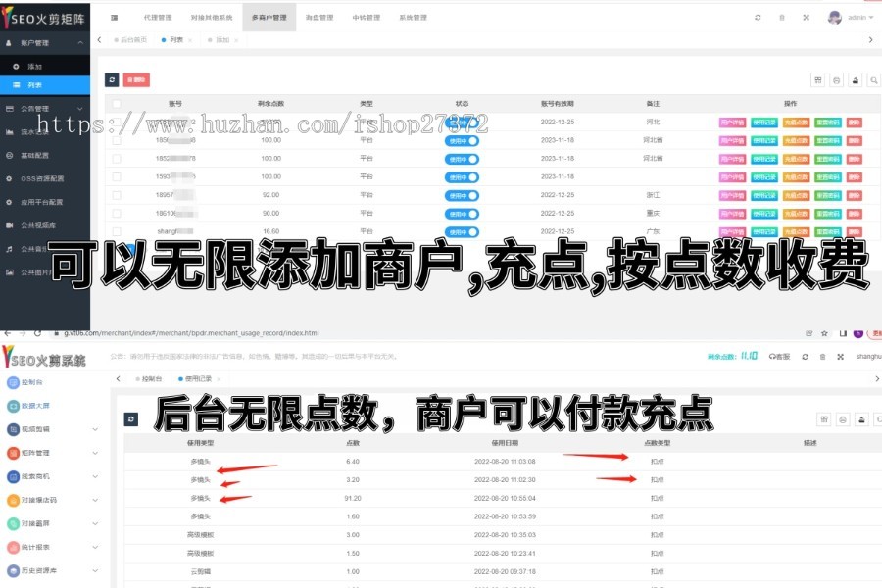Click the 客服 link in lower panel header
The height and width of the screenshot is (588, 882).
pyautogui.click(x=781, y=355)
